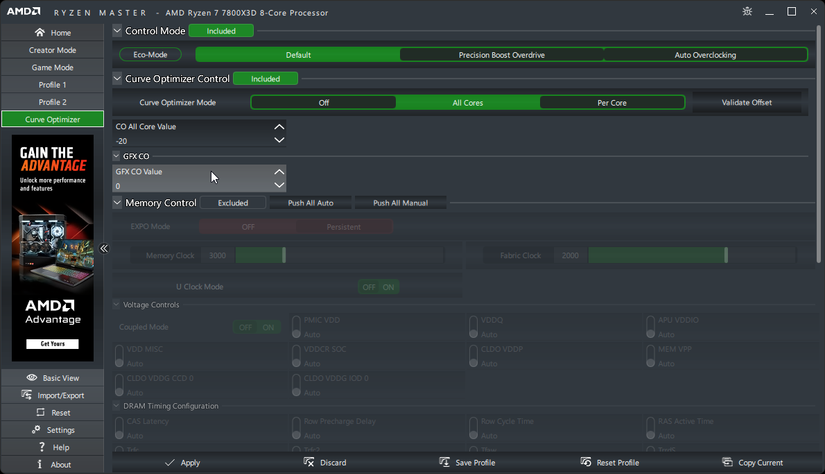Click the vertical scrollbar
The image size is (825, 474).
(x=819, y=143)
